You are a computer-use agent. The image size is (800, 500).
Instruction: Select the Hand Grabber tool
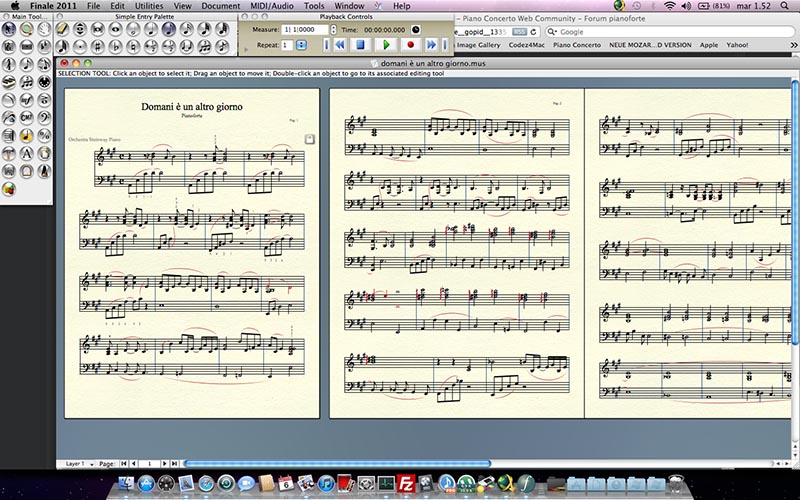pos(44,29)
